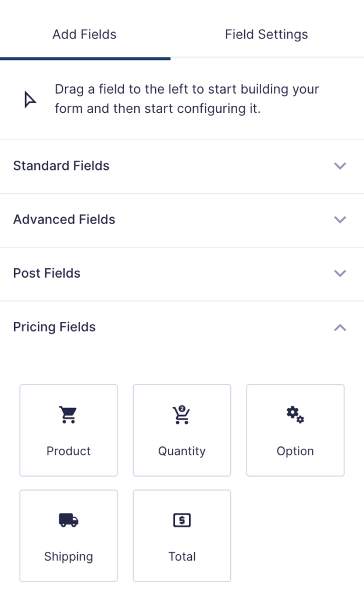The width and height of the screenshot is (364, 596).
Task: Click the shopping cart above the Product label
Action: (x=68, y=414)
